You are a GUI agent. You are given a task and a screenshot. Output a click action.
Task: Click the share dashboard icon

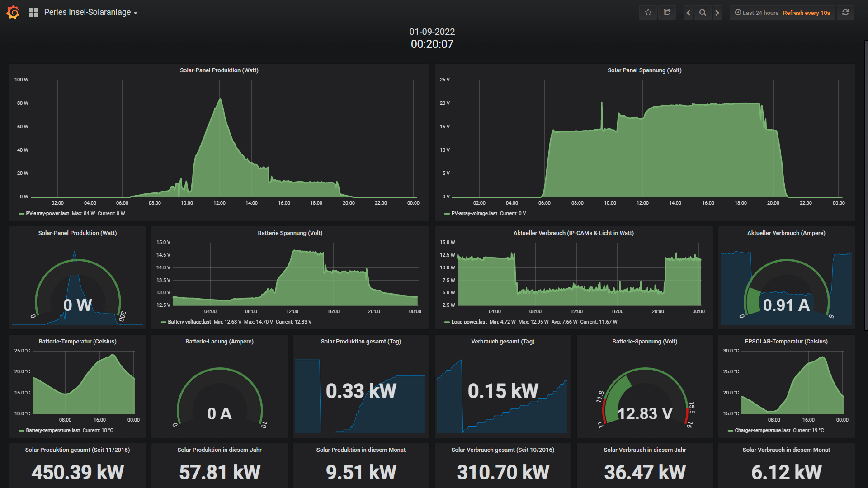point(667,13)
